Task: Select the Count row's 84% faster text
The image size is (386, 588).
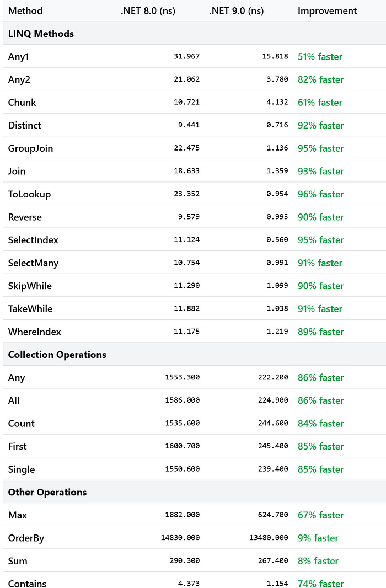Action: pyautogui.click(x=321, y=424)
